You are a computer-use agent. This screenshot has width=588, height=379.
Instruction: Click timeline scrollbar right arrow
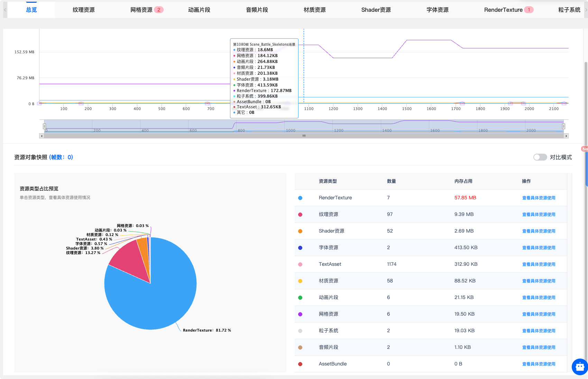(566, 136)
